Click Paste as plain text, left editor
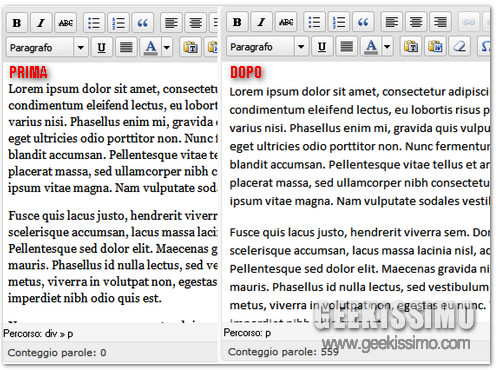Viewport: 500px width, 370px height. (x=190, y=48)
